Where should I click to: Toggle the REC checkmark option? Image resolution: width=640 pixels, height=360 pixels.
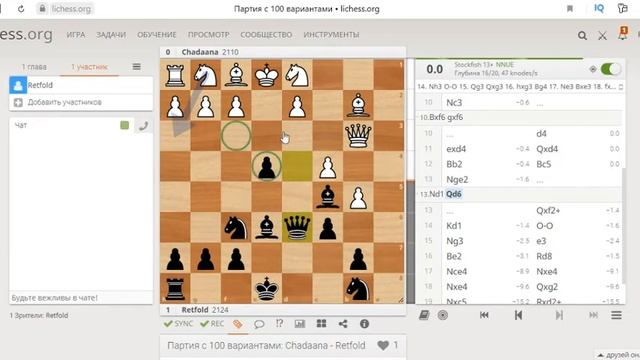point(212,324)
